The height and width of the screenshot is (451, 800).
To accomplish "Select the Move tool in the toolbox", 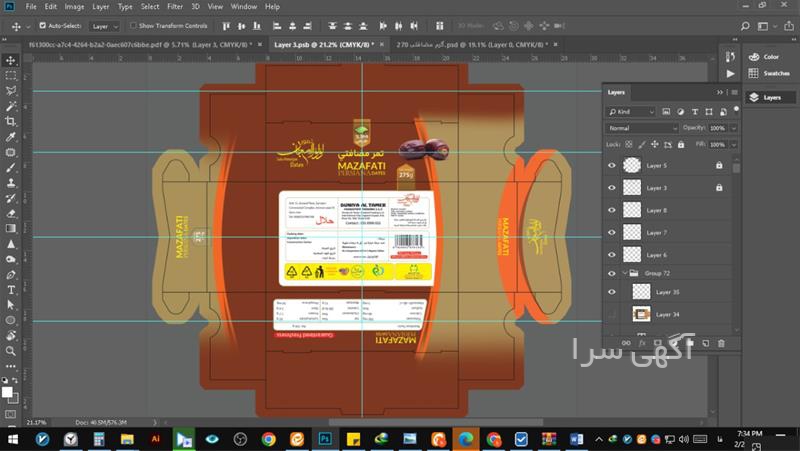I will pyautogui.click(x=10, y=60).
